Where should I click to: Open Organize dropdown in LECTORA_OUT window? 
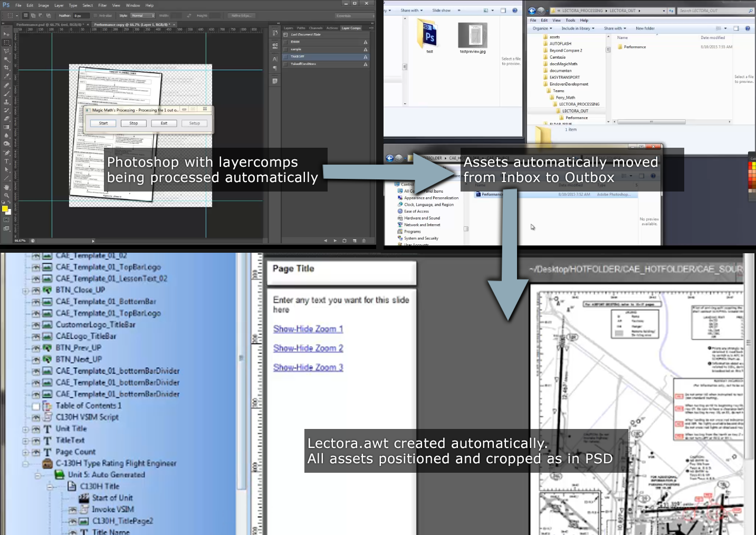pyautogui.click(x=542, y=28)
